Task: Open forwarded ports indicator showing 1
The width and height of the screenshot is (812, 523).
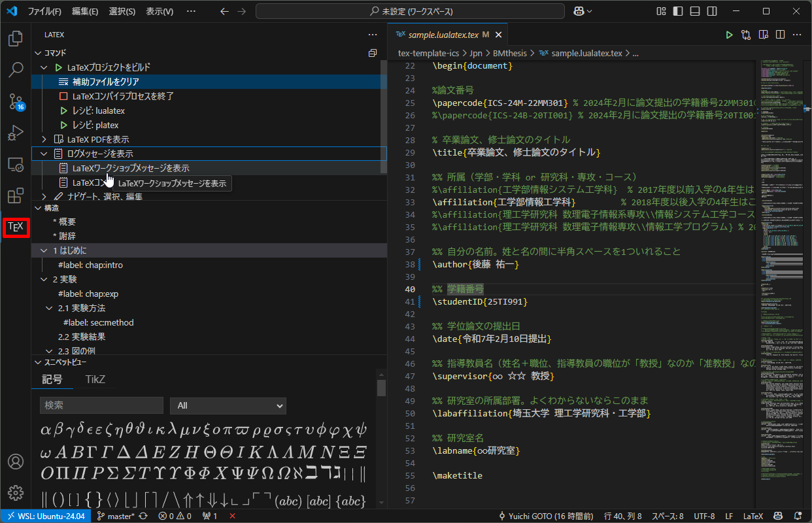Action: click(210, 516)
